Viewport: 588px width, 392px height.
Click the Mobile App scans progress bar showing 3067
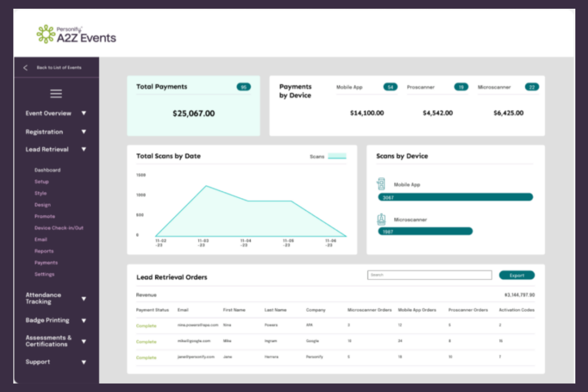(x=455, y=197)
